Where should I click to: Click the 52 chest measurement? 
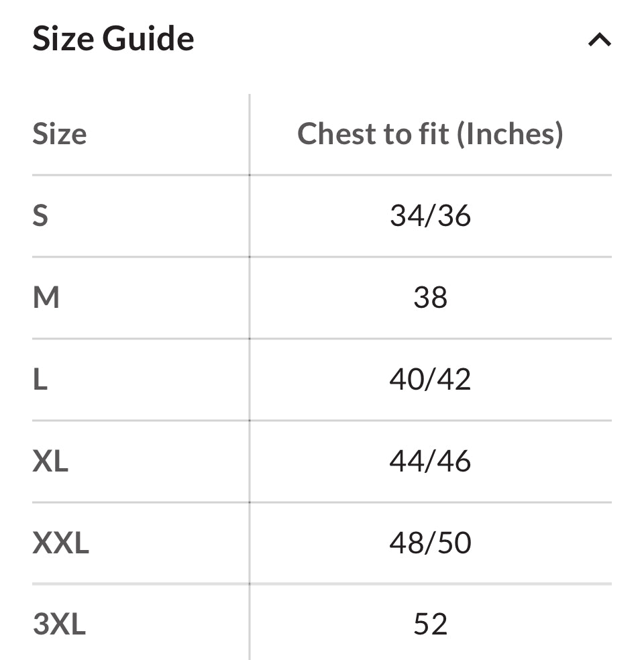pos(430,625)
